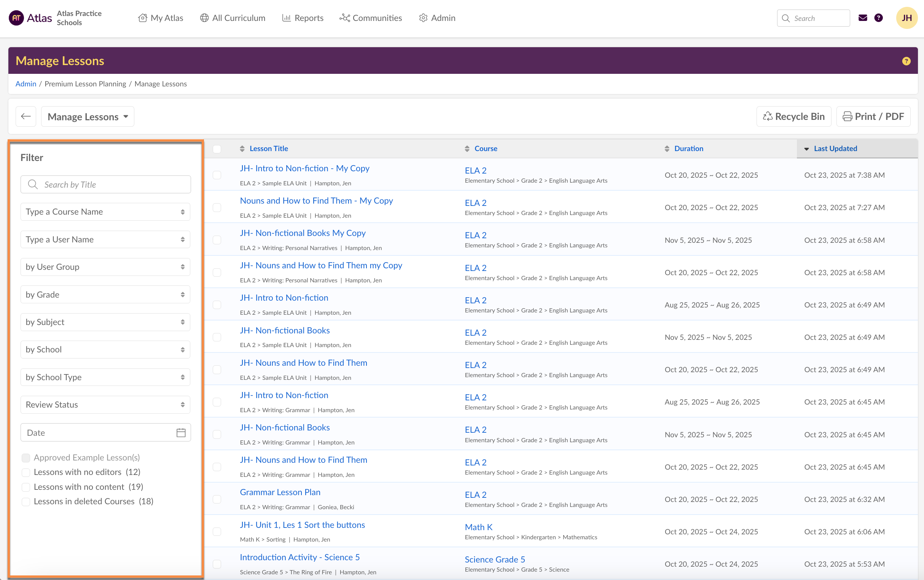Image resolution: width=924 pixels, height=580 pixels.
Task: Open the Recycle Bin
Action: [x=793, y=116]
